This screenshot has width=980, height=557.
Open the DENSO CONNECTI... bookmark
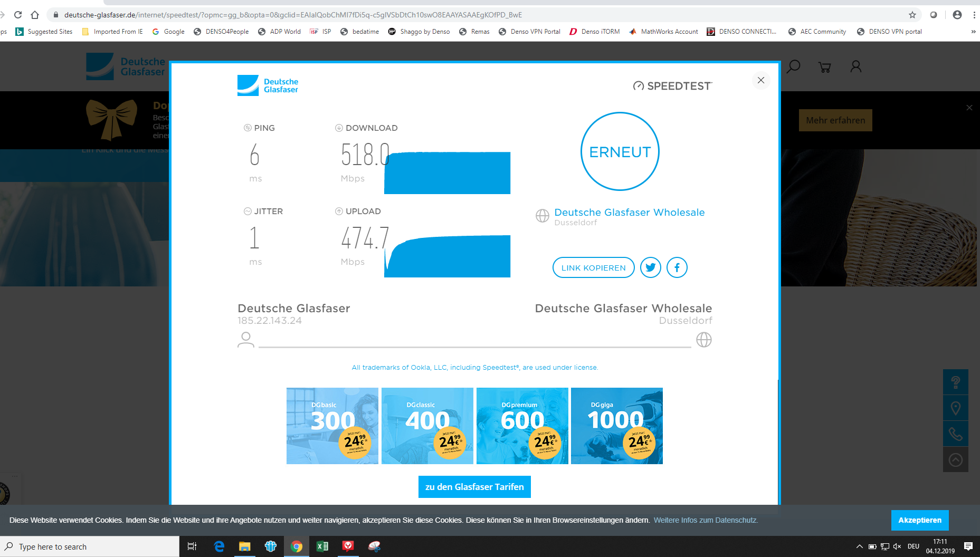pos(742,32)
